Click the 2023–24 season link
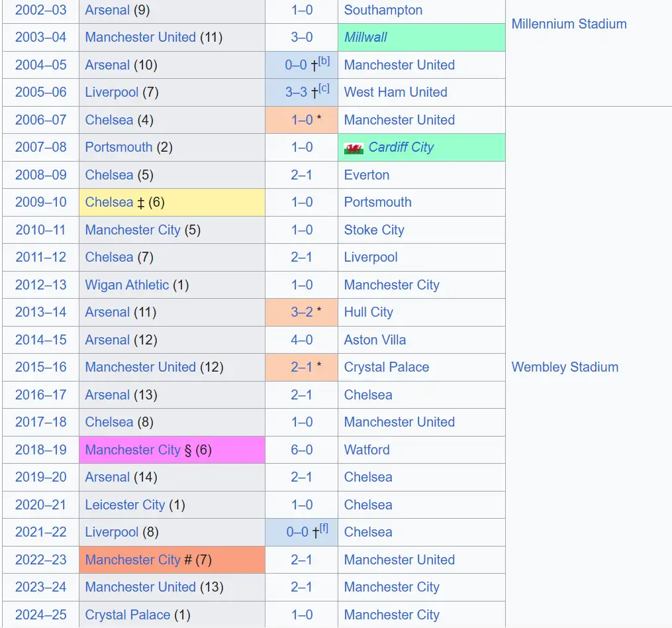672x628 pixels. coord(40,587)
